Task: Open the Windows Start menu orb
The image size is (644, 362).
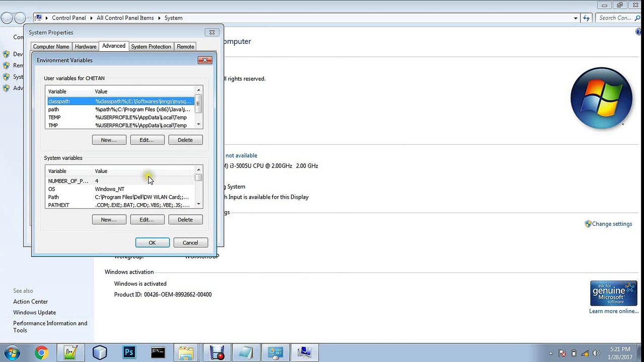Action: click(x=12, y=353)
